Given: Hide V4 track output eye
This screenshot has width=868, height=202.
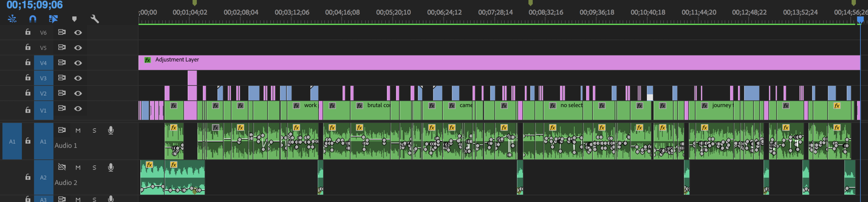Looking at the screenshot, I should pos(78,63).
